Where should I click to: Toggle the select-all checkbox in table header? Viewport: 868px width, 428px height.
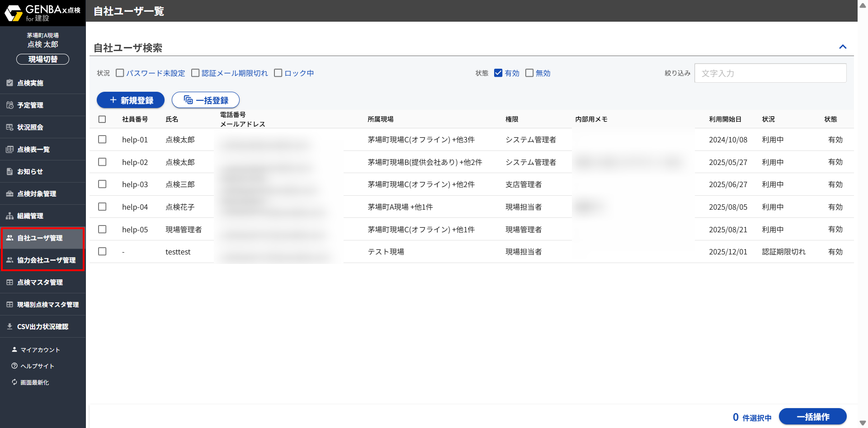[x=102, y=119]
